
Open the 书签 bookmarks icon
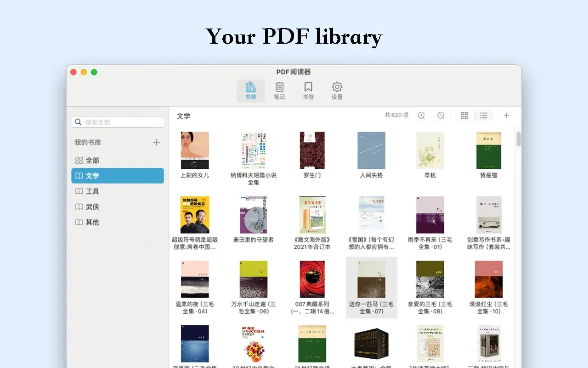(x=308, y=90)
